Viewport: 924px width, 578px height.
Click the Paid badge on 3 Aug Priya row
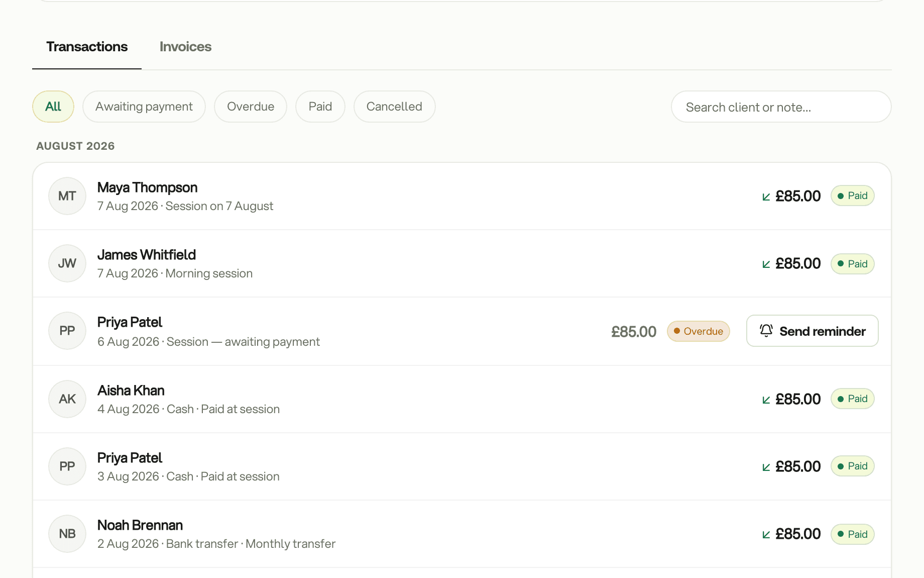(x=853, y=466)
